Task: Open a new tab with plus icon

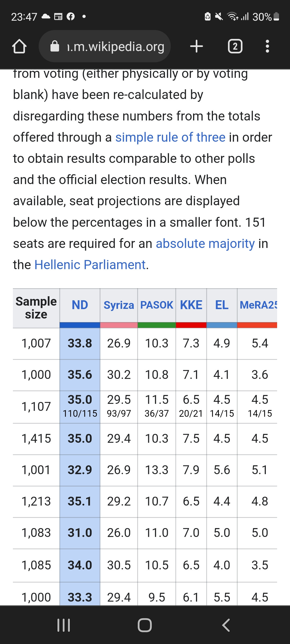Action: tap(196, 46)
